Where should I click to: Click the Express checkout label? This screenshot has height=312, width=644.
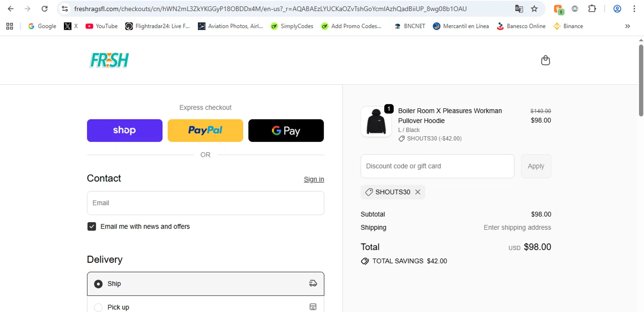[x=205, y=107]
